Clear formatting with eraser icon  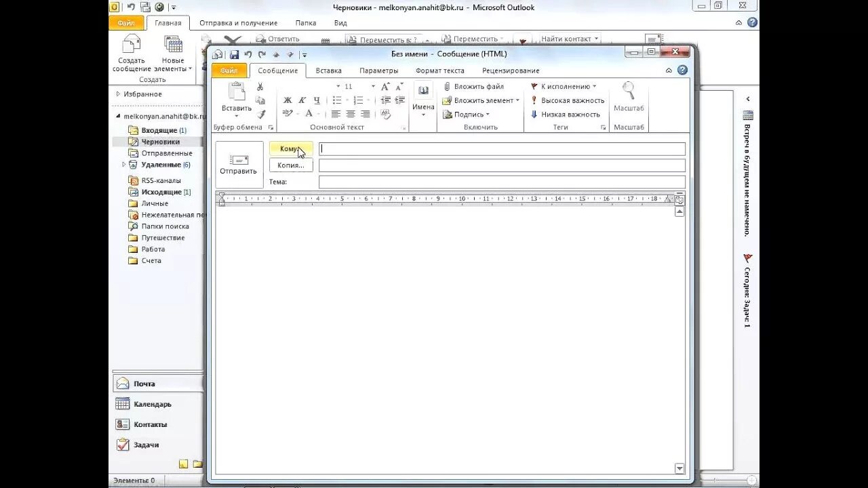[385, 114]
